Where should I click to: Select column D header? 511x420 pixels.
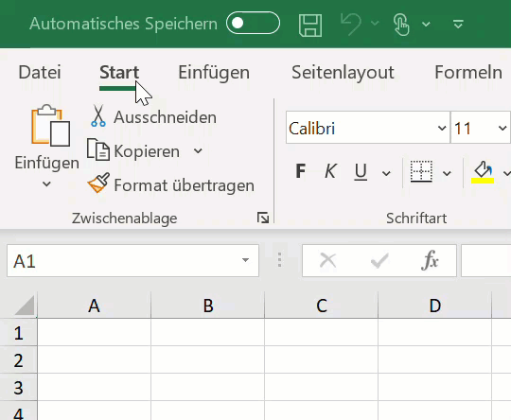click(x=434, y=306)
